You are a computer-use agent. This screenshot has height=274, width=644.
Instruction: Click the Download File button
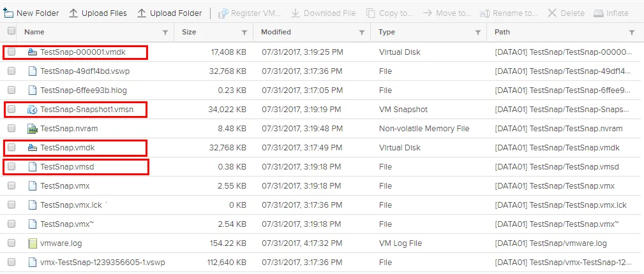pyautogui.click(x=324, y=13)
